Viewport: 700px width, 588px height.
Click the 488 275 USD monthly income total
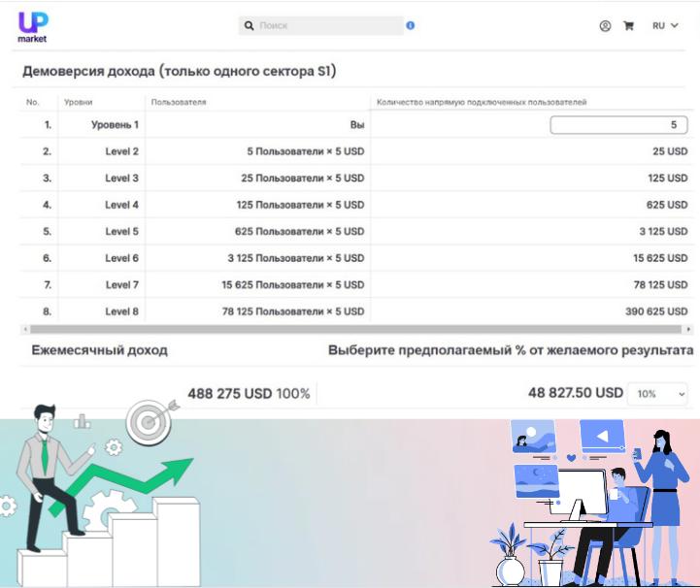pos(229,393)
